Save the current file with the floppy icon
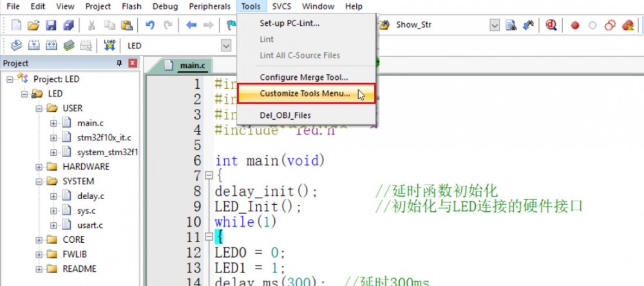 (x=51, y=25)
